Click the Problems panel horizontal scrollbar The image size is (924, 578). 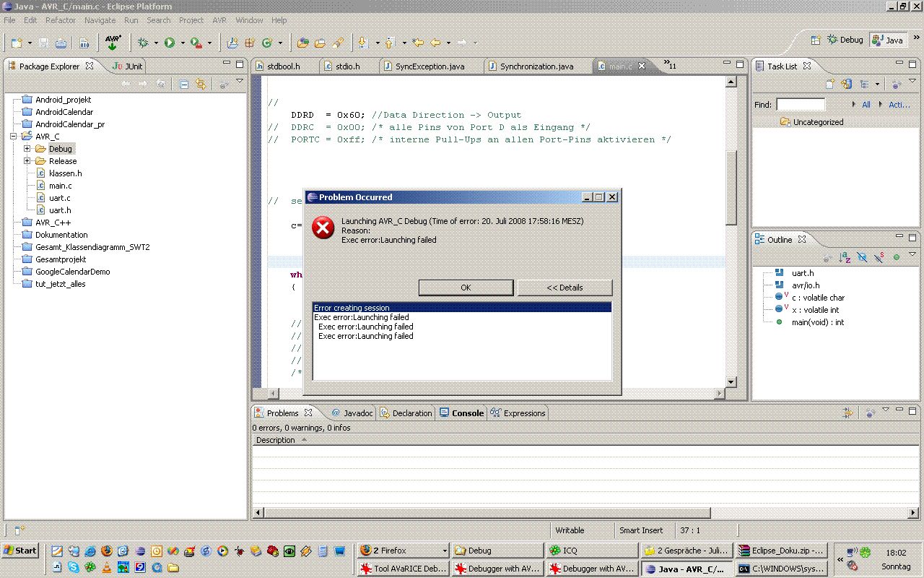click(484, 513)
